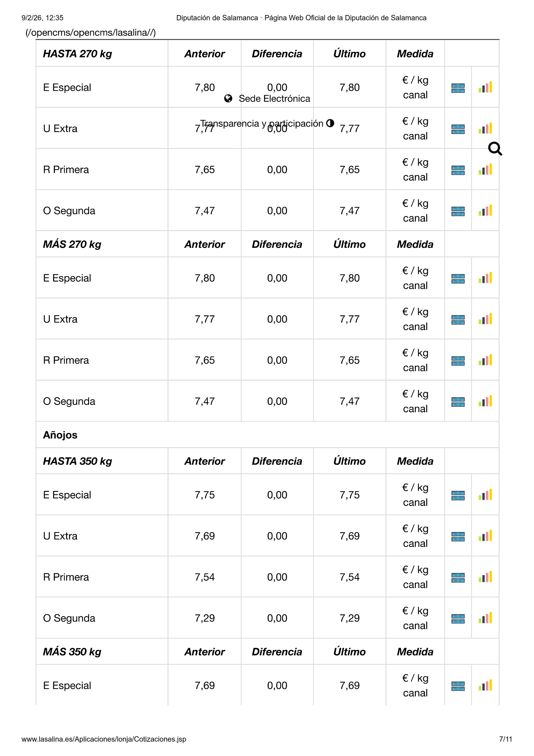
Task: Open table icon for HASTA 350 kg E Especial
Action: (458, 495)
